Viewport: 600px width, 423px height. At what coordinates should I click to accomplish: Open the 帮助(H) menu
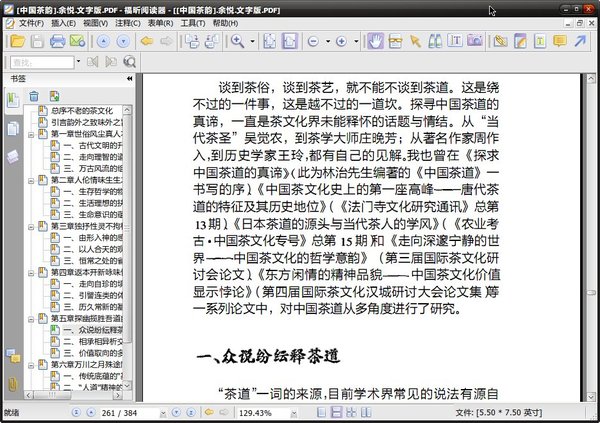(x=225, y=23)
